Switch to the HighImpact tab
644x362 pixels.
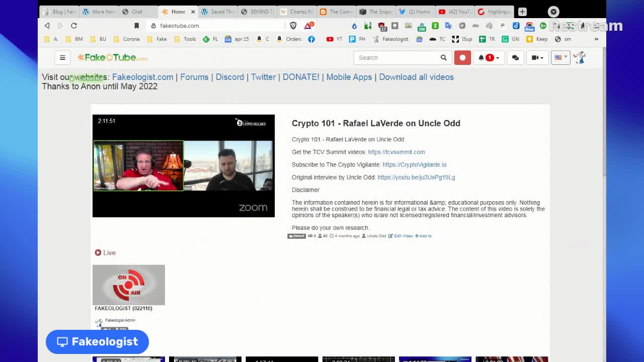tap(494, 12)
